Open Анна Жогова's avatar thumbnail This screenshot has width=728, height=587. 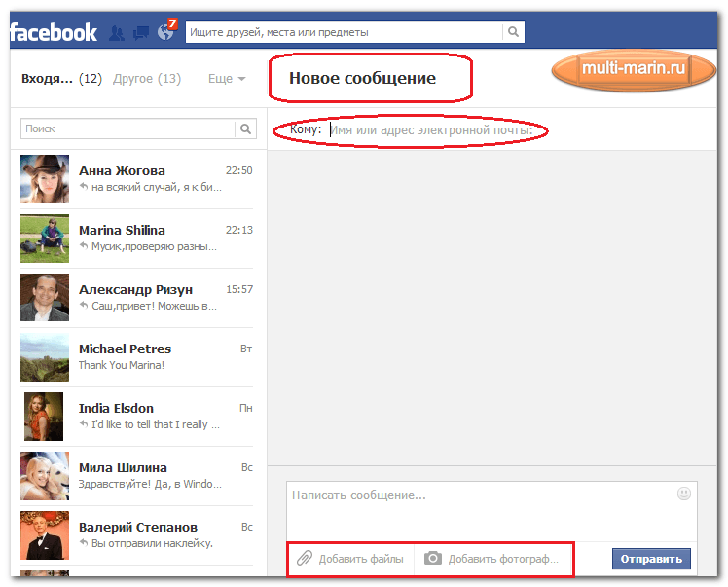(x=45, y=179)
